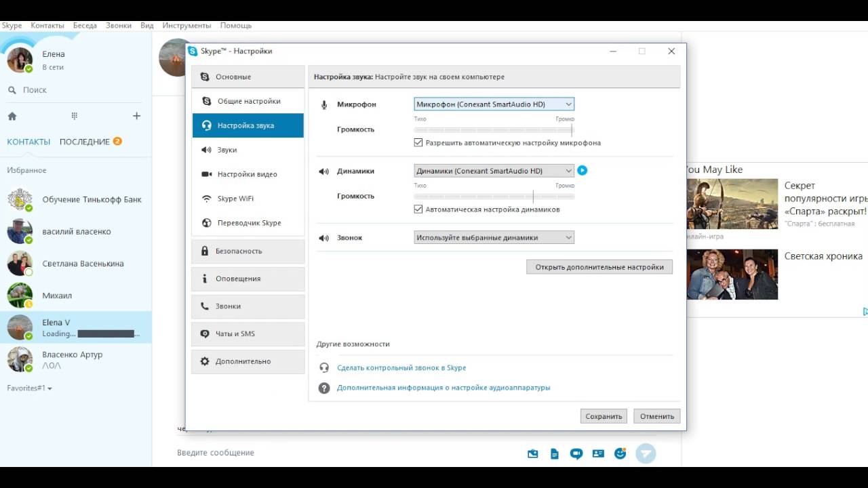The image size is (868, 488).
Task: Click the Сохранить button
Action: [x=604, y=416]
